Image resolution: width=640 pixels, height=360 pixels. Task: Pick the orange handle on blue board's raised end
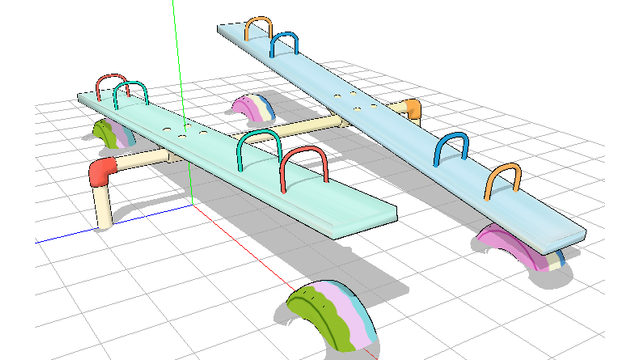259,29
